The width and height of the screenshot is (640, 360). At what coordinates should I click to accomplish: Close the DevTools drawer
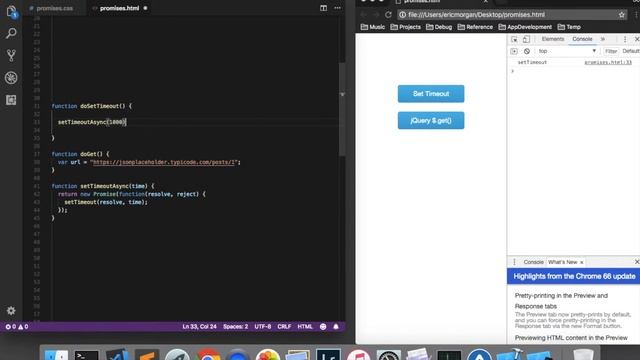point(637,262)
